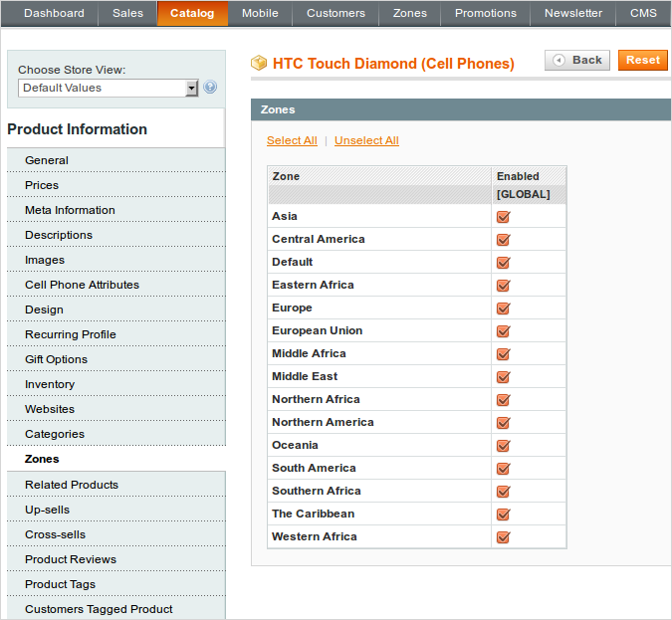Click the Select All link
This screenshot has height=620, width=672.
(x=292, y=140)
